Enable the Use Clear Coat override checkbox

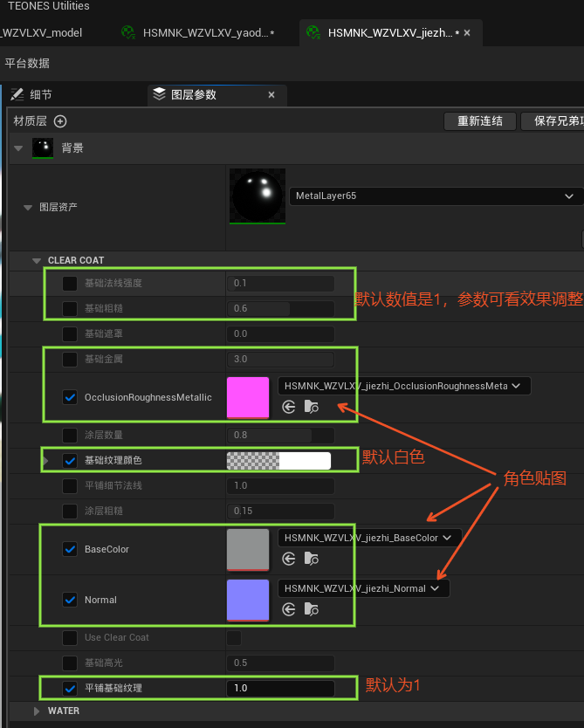click(70, 637)
